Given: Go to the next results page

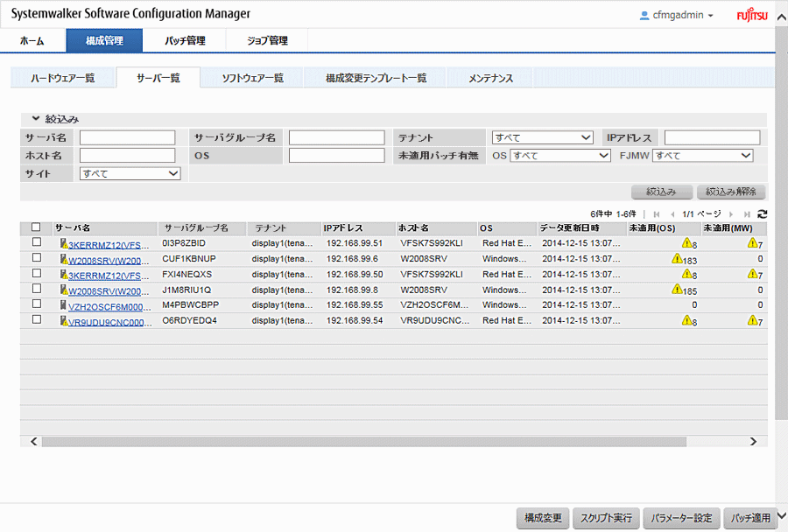Looking at the screenshot, I should pos(731,214).
